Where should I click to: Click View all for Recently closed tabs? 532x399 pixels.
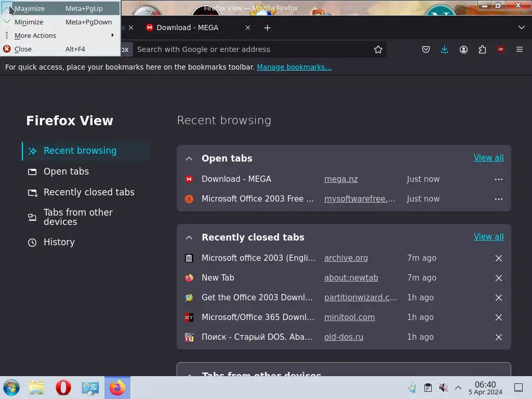pyautogui.click(x=488, y=237)
